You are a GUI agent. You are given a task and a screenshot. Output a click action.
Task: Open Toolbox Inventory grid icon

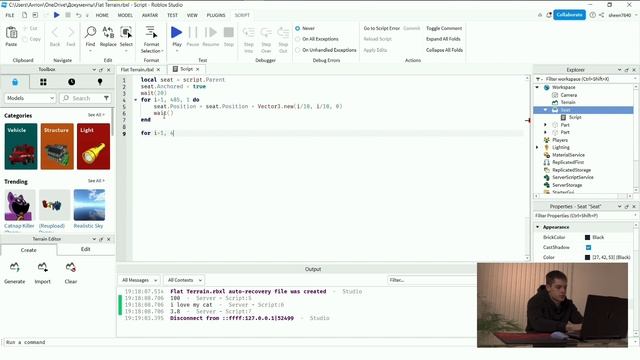43,82
